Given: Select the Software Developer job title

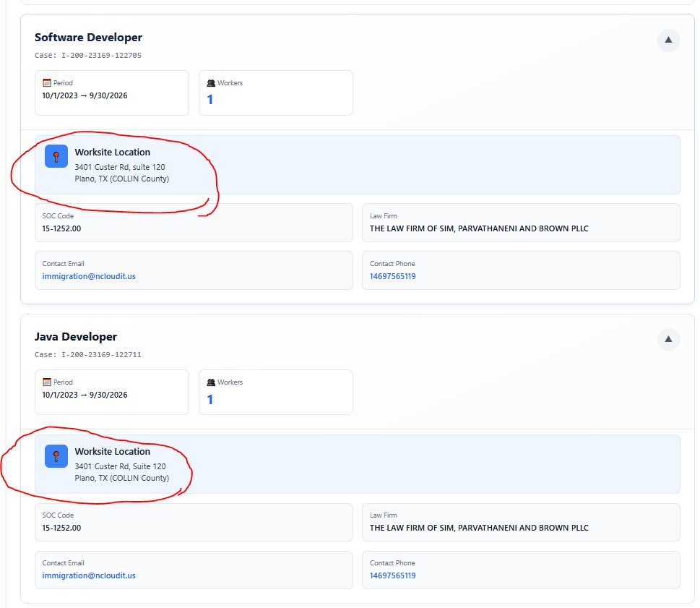Looking at the screenshot, I should (88, 38).
